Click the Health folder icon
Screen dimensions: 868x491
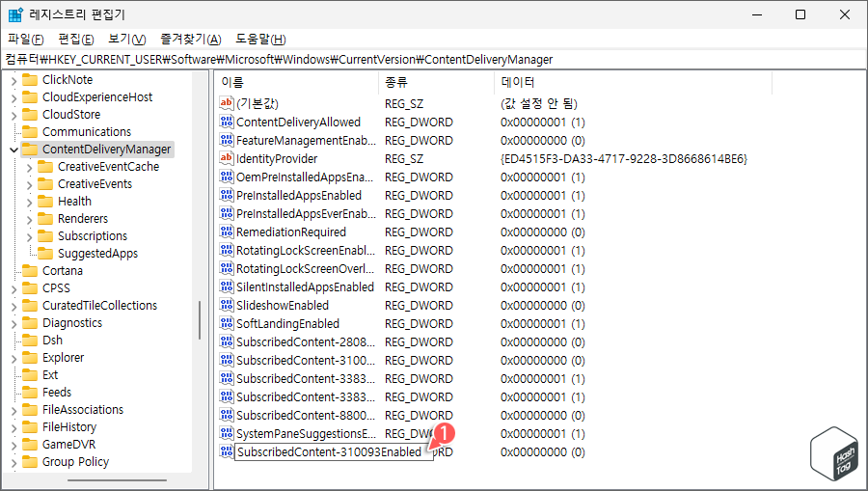click(45, 201)
